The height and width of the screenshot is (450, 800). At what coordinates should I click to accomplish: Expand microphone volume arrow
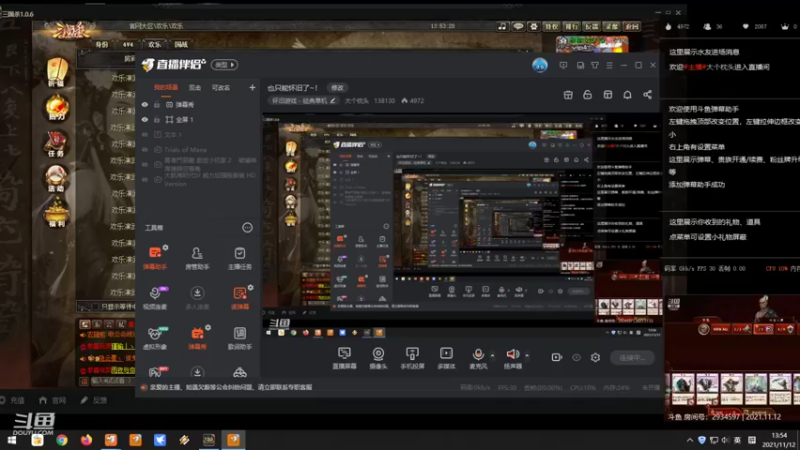[492, 356]
